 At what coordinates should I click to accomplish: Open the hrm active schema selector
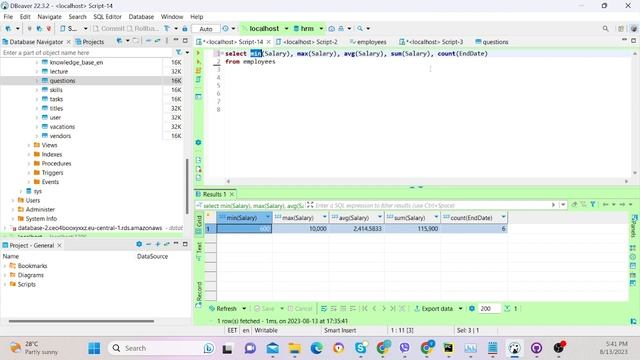308,29
